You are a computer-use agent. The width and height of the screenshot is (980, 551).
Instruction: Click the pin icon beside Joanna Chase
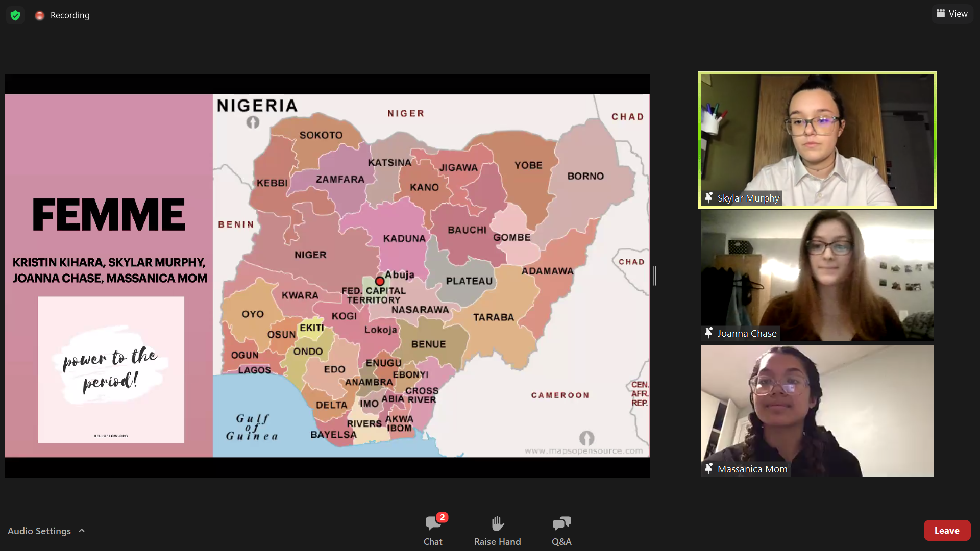[x=708, y=333]
